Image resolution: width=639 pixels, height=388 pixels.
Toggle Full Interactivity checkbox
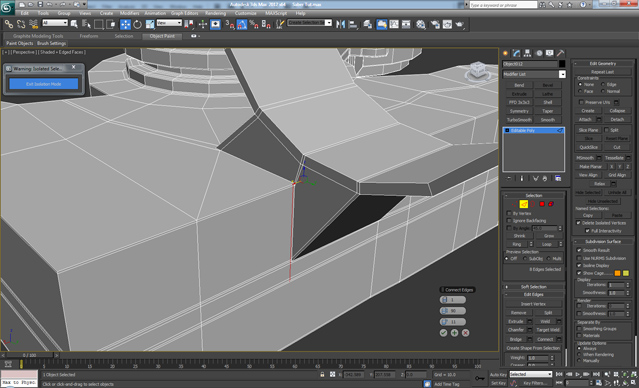pyautogui.click(x=587, y=231)
